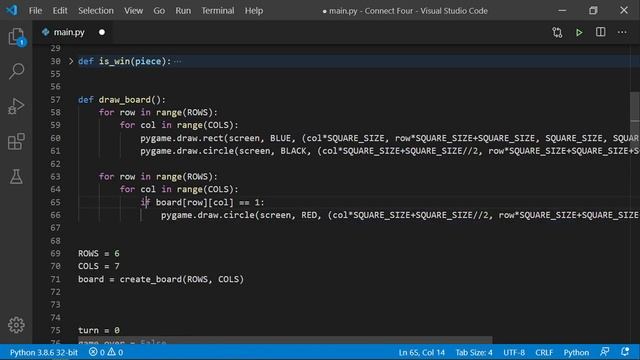
Task: Click line number 57 in gutter
Action: pyautogui.click(x=55, y=100)
